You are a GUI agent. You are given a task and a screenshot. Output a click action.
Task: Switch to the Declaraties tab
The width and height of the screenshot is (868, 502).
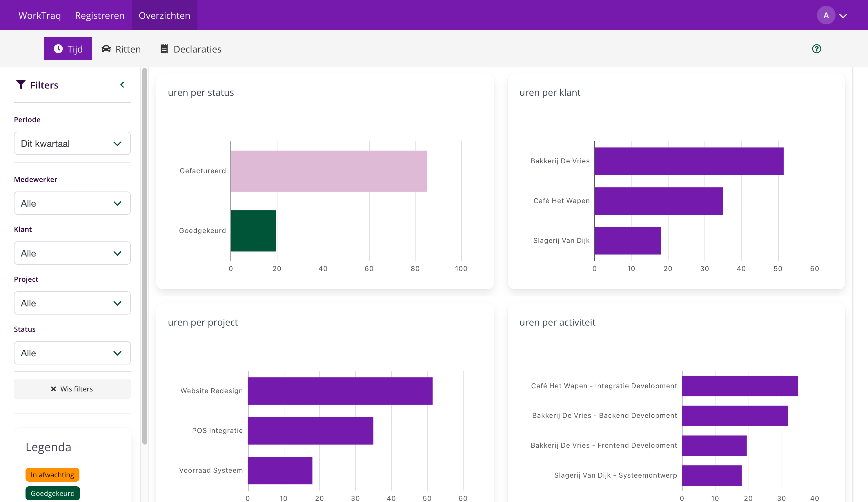(191, 49)
